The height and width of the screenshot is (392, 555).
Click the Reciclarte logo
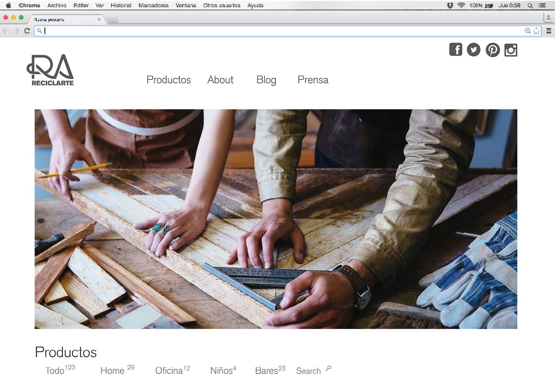[51, 70]
